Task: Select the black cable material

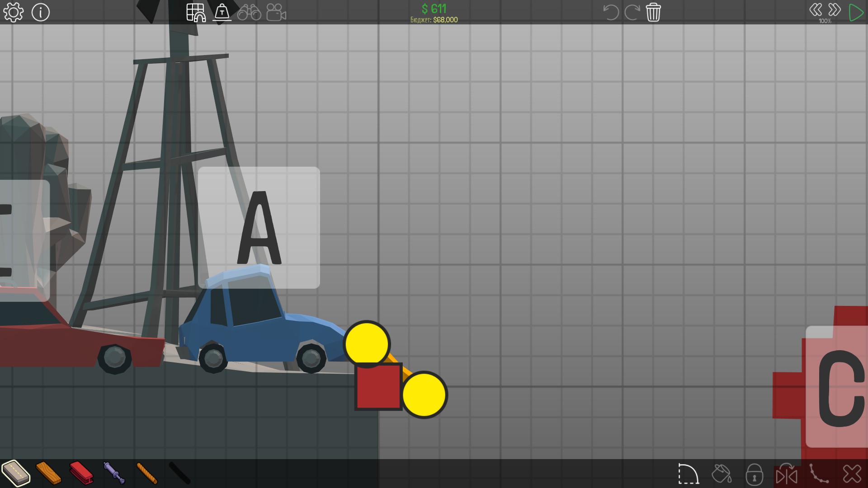Action: point(179,473)
